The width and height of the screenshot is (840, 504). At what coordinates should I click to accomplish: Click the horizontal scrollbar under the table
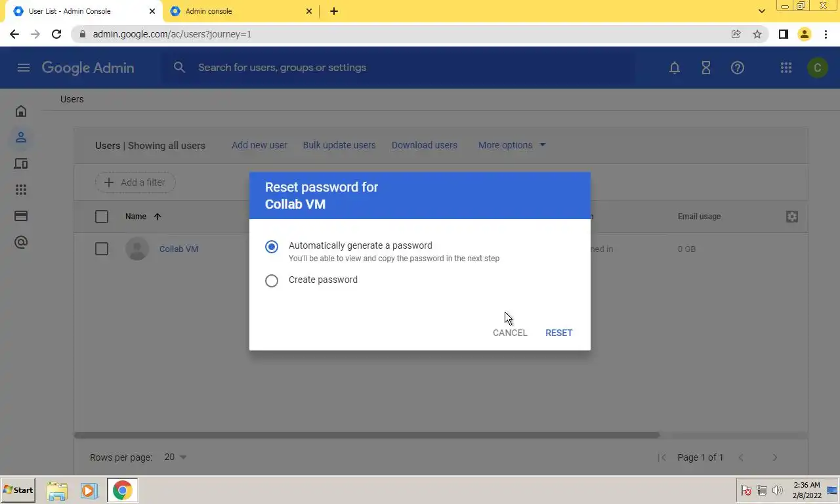point(367,435)
